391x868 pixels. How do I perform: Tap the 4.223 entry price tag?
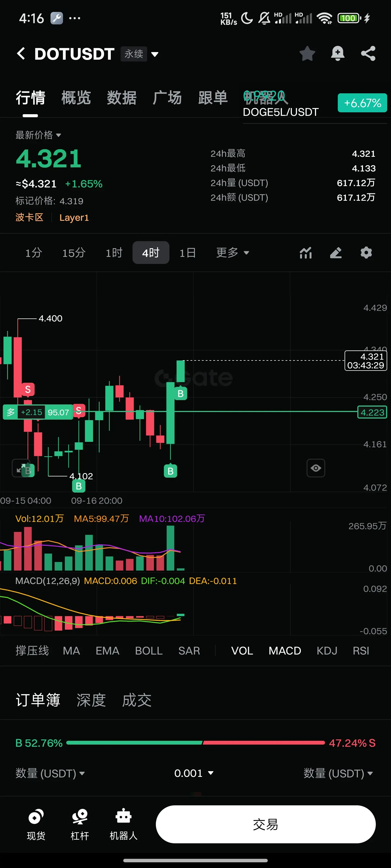coord(372,412)
